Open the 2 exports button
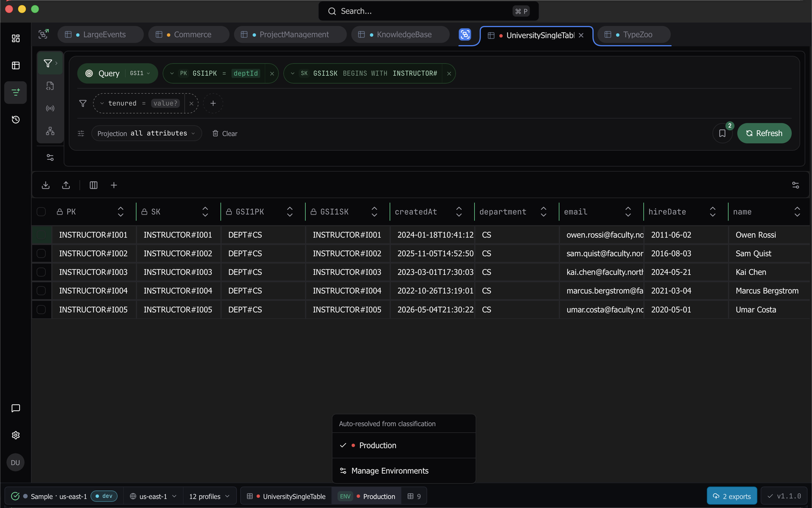The height and width of the screenshot is (508, 812). click(x=732, y=496)
